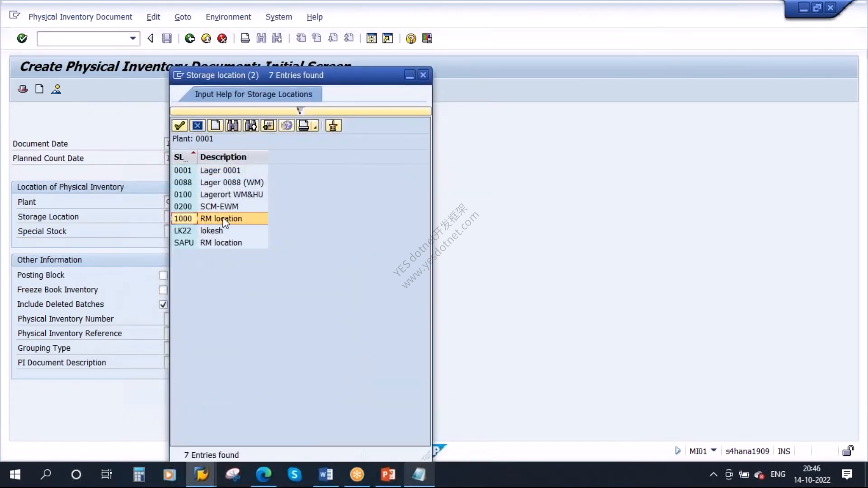The width and height of the screenshot is (868, 488).
Task: Click the lock icon in status bar
Action: [848, 450]
